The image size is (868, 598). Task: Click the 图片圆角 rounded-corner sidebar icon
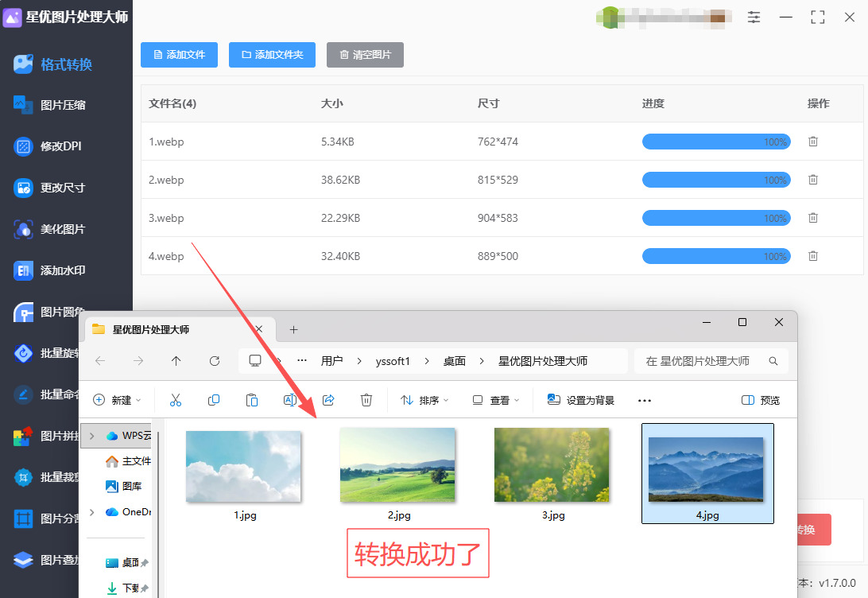pos(23,312)
